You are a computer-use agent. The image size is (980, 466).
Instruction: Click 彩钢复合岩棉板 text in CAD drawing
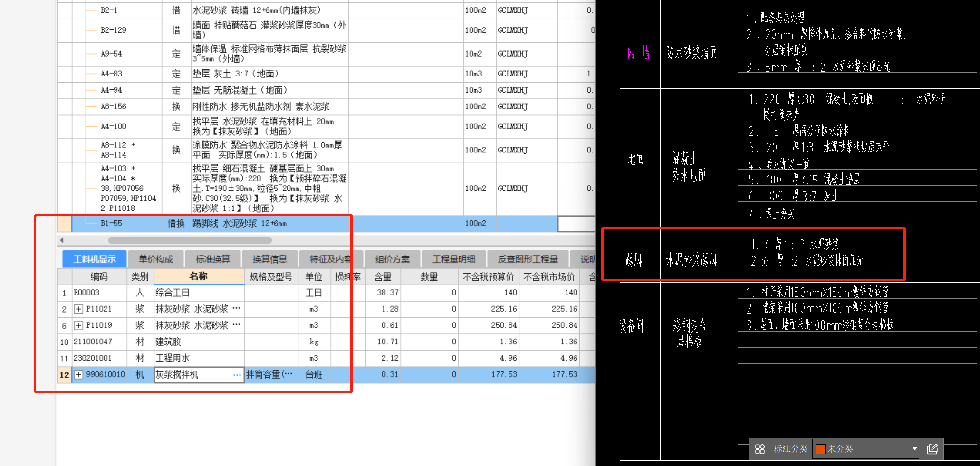tap(690, 334)
